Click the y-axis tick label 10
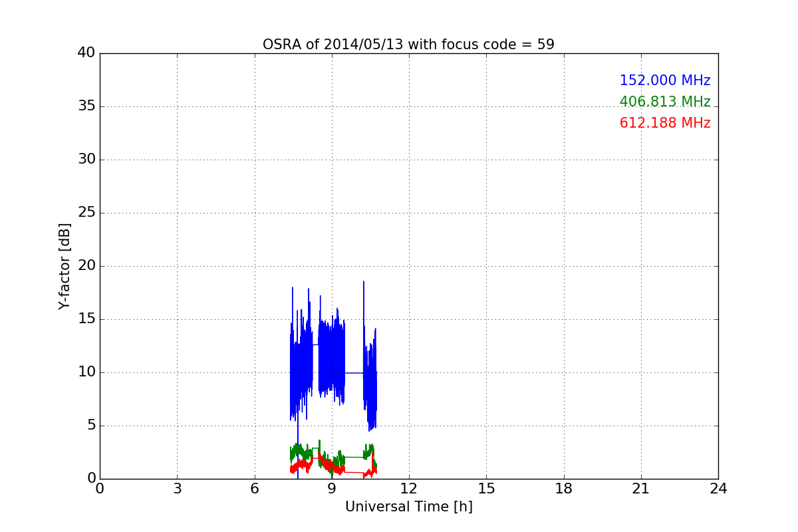Viewport: 798px width, 532px height. coord(86,372)
